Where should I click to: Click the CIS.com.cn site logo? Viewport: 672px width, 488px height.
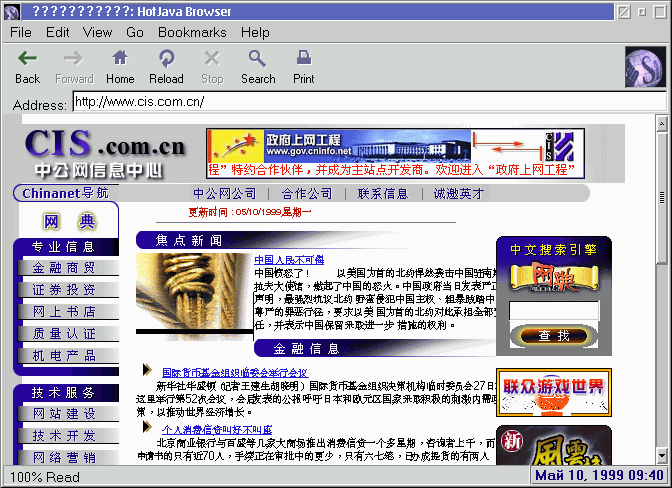(x=105, y=153)
